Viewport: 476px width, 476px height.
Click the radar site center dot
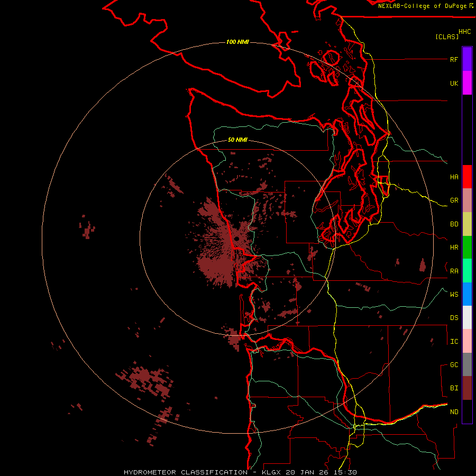point(237,239)
